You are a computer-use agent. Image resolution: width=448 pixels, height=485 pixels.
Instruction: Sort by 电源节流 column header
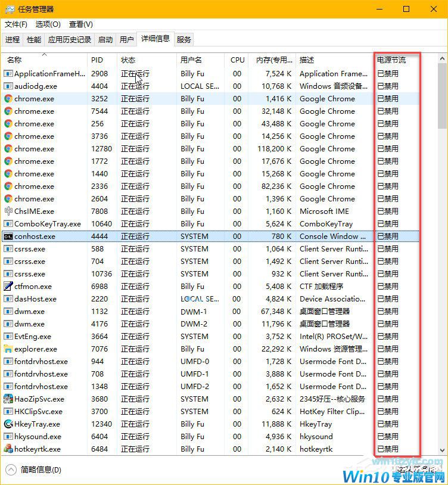click(x=397, y=60)
